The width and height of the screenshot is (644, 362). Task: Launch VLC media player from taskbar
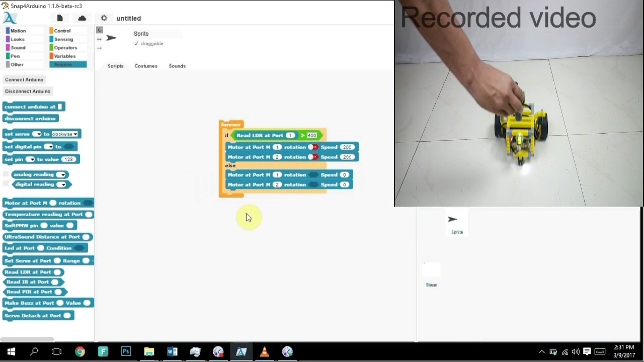(x=264, y=351)
